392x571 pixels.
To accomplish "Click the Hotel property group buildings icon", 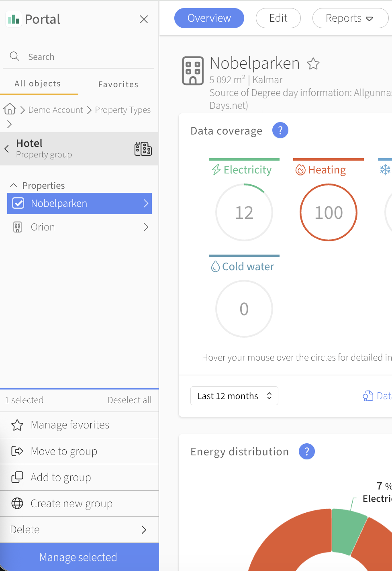I will tap(143, 149).
